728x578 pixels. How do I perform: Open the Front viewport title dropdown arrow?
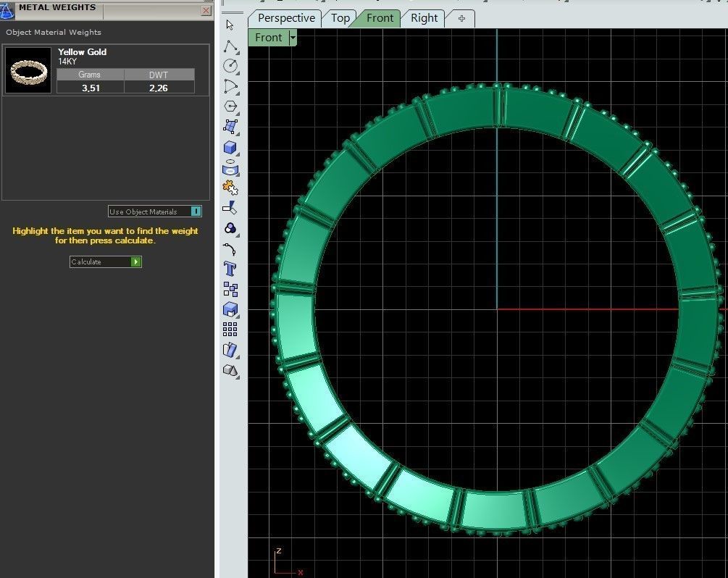293,38
